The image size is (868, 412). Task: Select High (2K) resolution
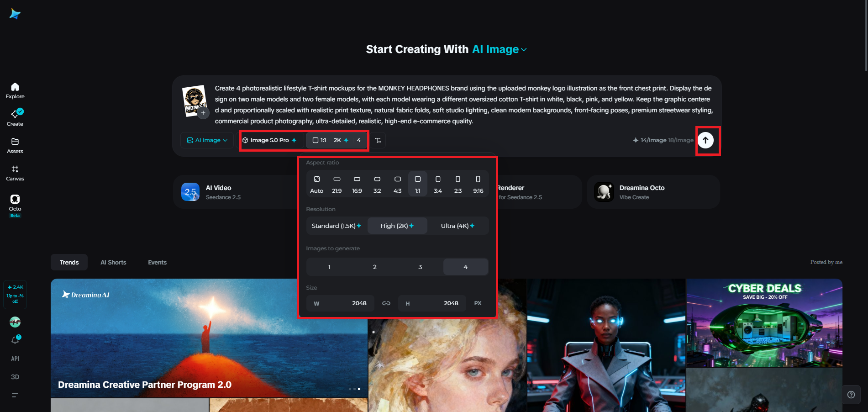[x=397, y=226]
